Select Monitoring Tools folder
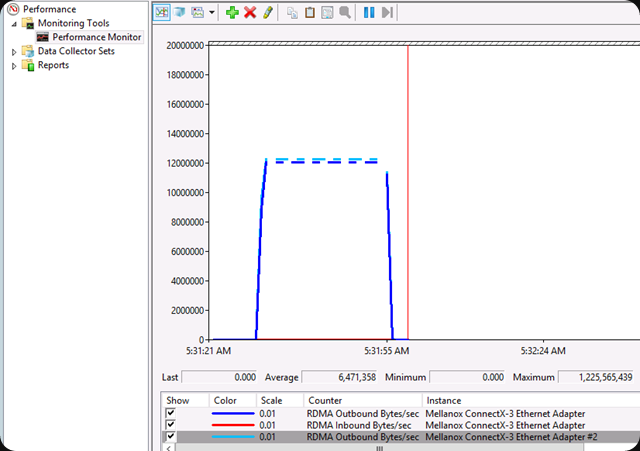This screenshot has width=640, height=451. (x=73, y=23)
